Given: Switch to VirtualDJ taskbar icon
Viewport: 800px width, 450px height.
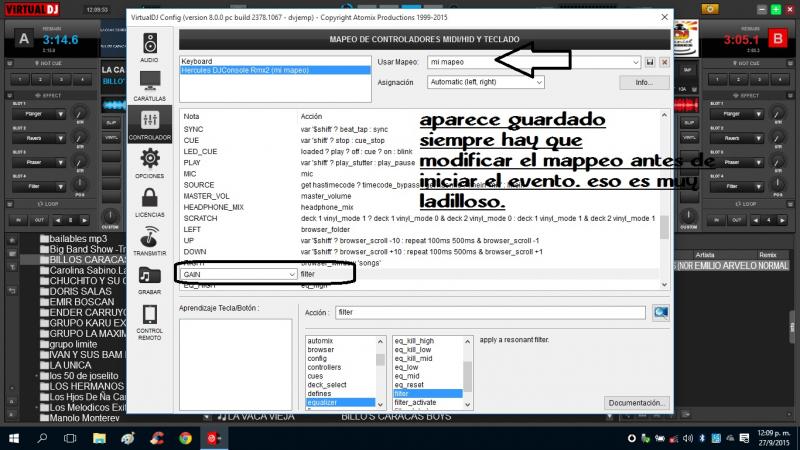Looking at the screenshot, I should [214, 438].
